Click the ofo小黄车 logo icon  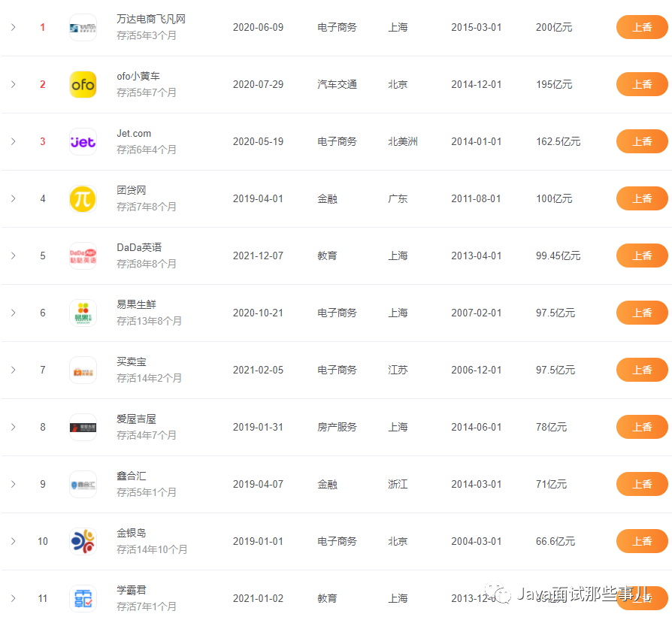[x=83, y=84]
